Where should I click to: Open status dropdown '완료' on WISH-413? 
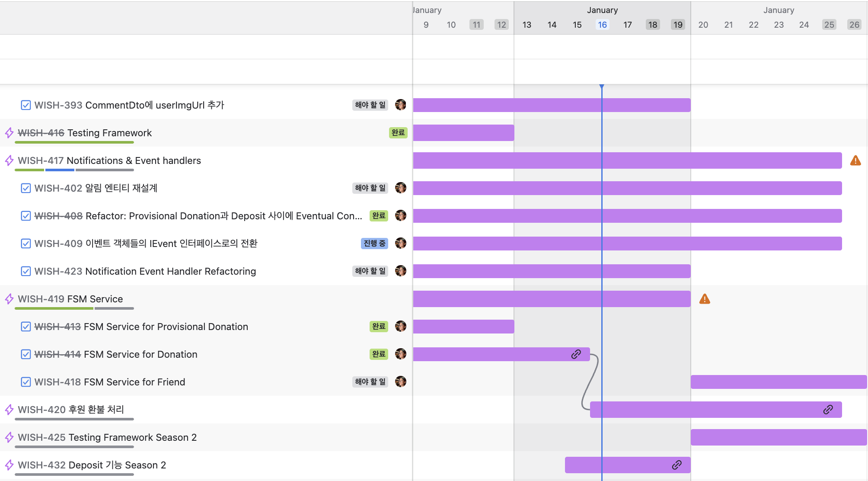[379, 327]
